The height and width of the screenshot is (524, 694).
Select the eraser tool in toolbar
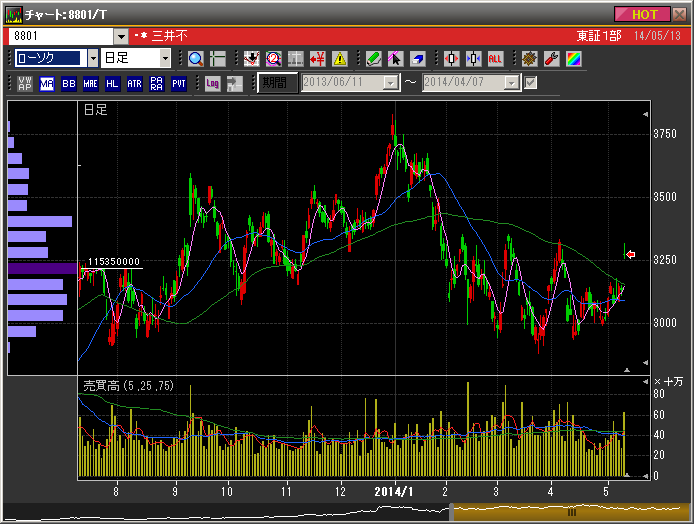418,58
